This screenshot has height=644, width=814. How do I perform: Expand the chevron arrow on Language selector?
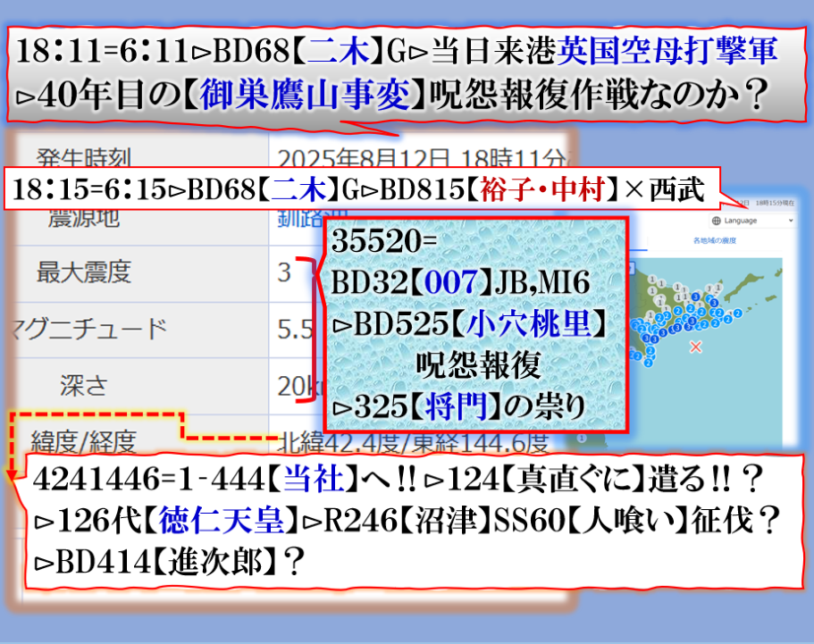[790, 221]
